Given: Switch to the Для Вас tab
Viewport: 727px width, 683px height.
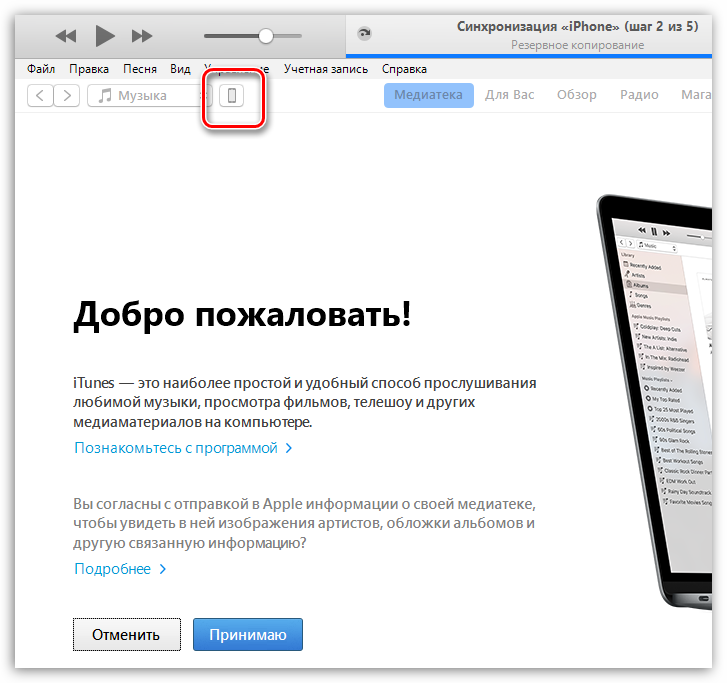Looking at the screenshot, I should (510, 95).
